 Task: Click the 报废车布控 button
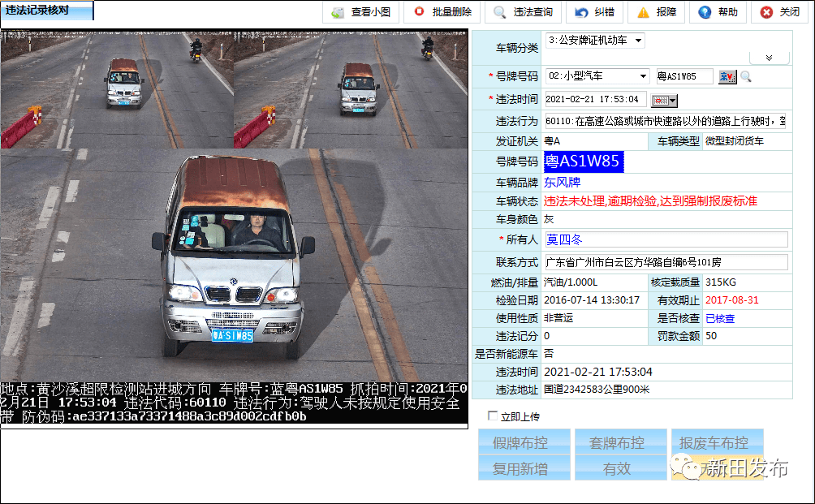(714, 443)
